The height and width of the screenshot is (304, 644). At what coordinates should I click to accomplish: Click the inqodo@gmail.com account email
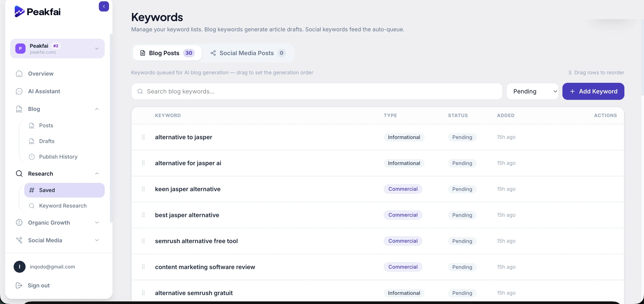pos(52,267)
